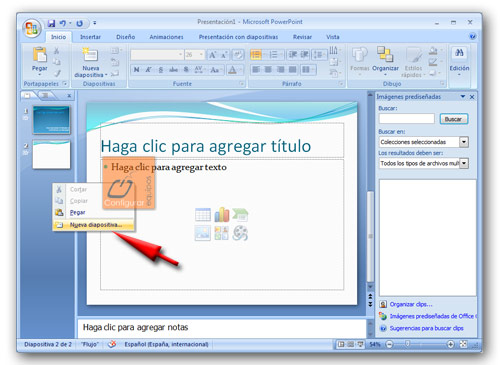
Task: Open the round Office button menu
Action: pyautogui.click(x=31, y=28)
